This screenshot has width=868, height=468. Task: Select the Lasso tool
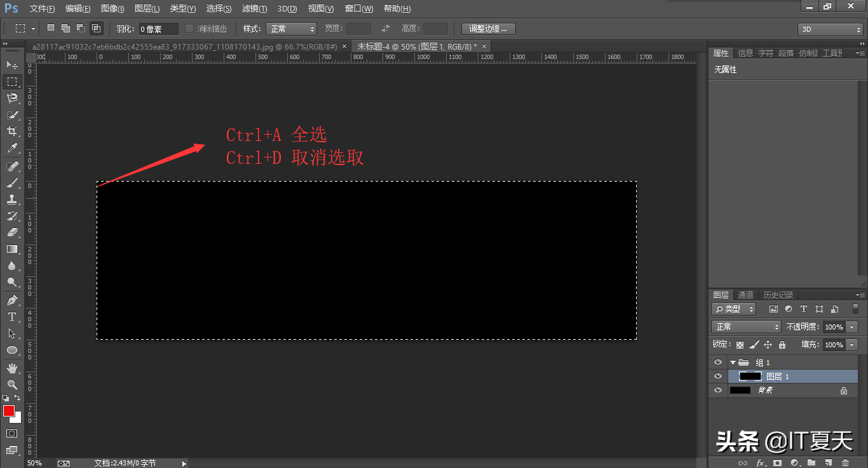(x=11, y=98)
